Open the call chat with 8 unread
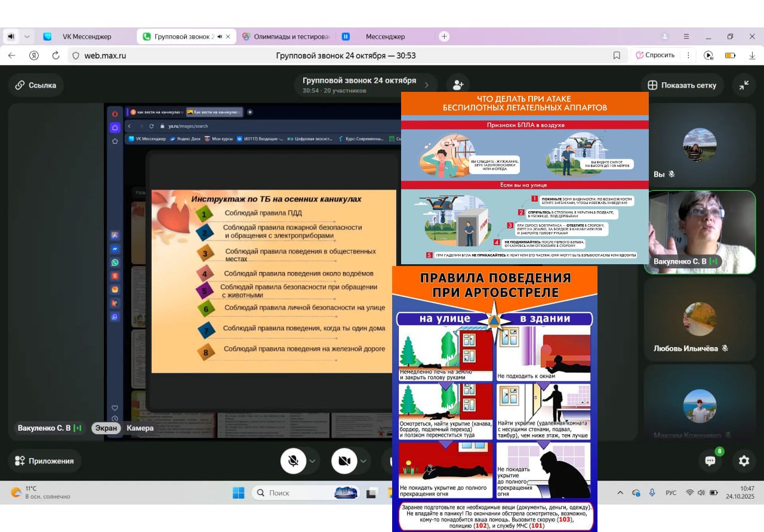 [710, 460]
